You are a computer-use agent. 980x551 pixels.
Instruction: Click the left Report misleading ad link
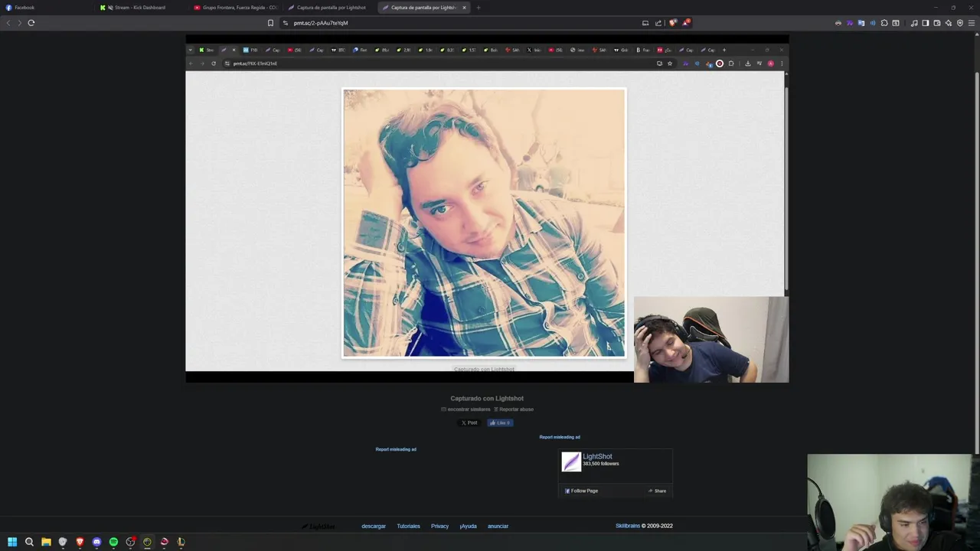[396, 449]
